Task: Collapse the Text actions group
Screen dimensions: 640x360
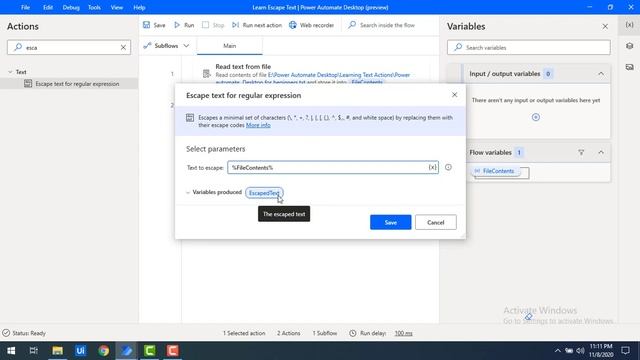Action: [10, 72]
